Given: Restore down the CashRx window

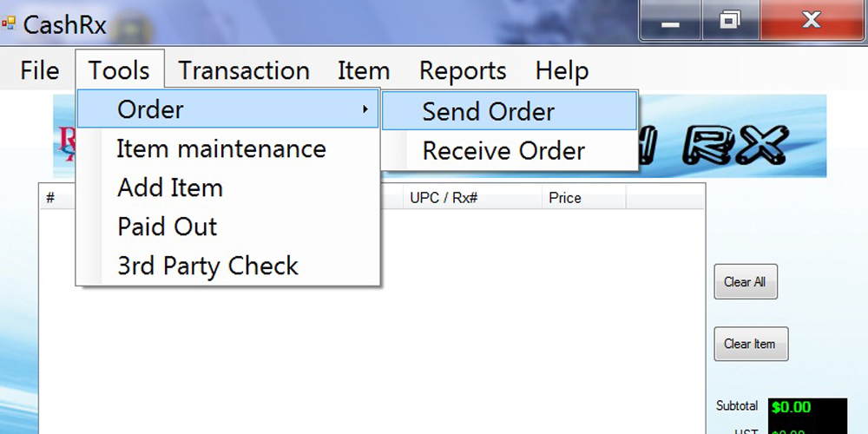Looking at the screenshot, I should (730, 21).
